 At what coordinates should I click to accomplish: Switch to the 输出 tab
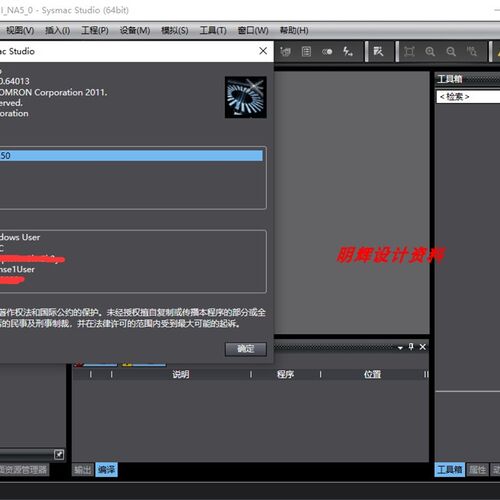[x=82, y=470]
